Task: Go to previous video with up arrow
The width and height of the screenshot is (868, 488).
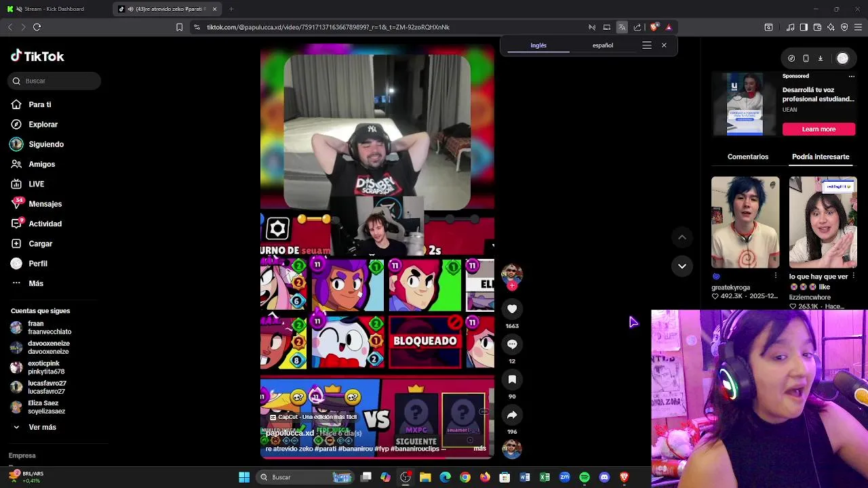Action: (682, 237)
